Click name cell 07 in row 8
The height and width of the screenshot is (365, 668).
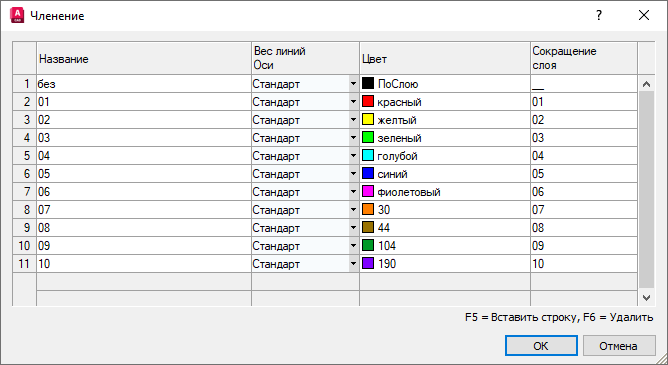144,210
